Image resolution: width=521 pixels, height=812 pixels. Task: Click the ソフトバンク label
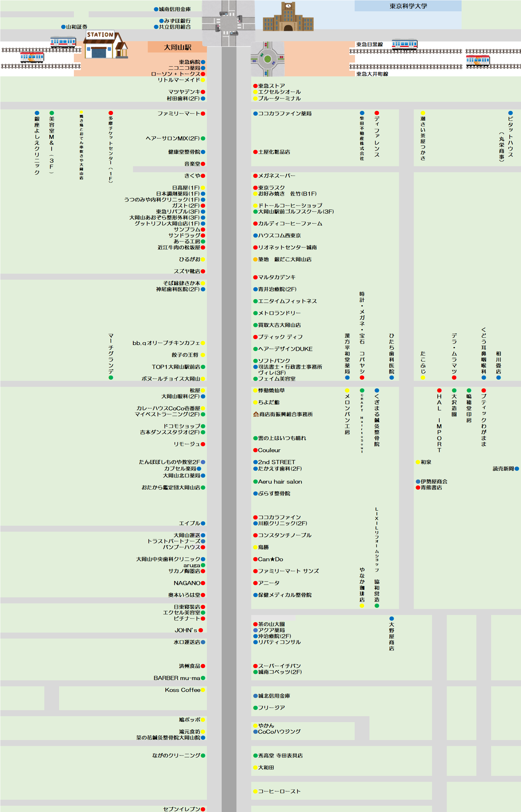tap(274, 361)
